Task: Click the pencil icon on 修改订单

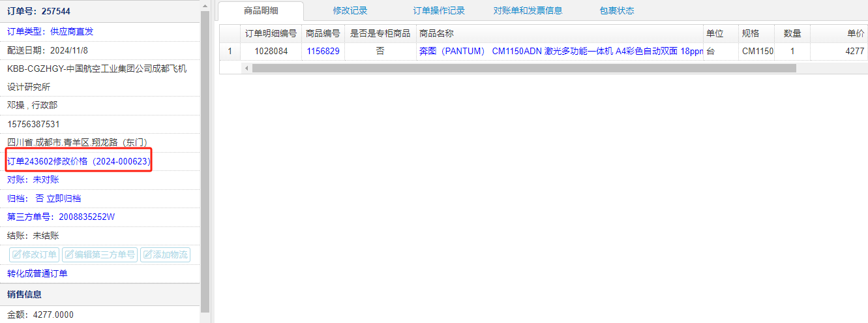Action: (16, 254)
